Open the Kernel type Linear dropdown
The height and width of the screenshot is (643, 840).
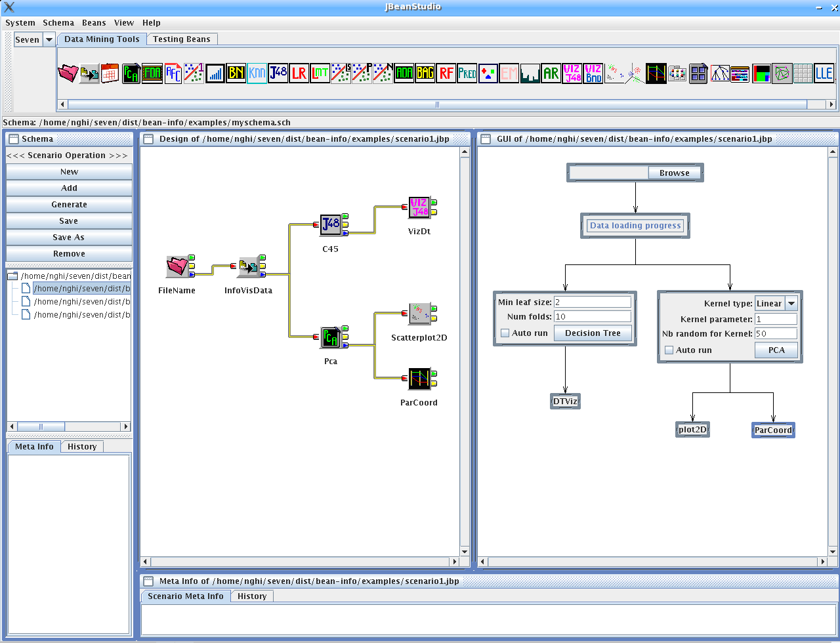pyautogui.click(x=791, y=303)
